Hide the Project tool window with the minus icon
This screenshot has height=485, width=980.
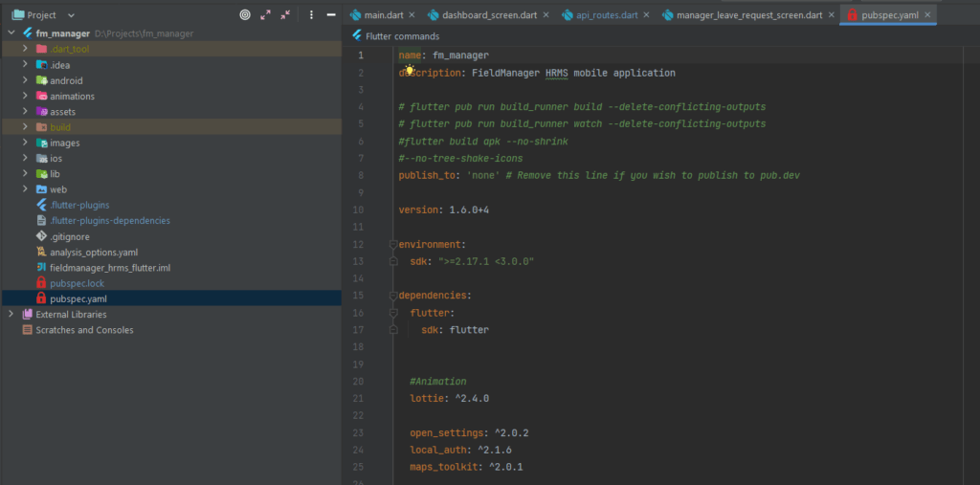click(331, 15)
